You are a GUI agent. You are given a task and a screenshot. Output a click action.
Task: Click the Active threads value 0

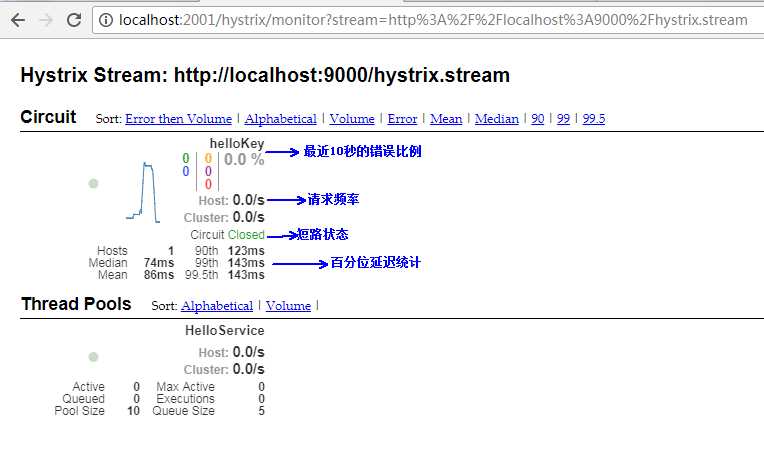136,387
